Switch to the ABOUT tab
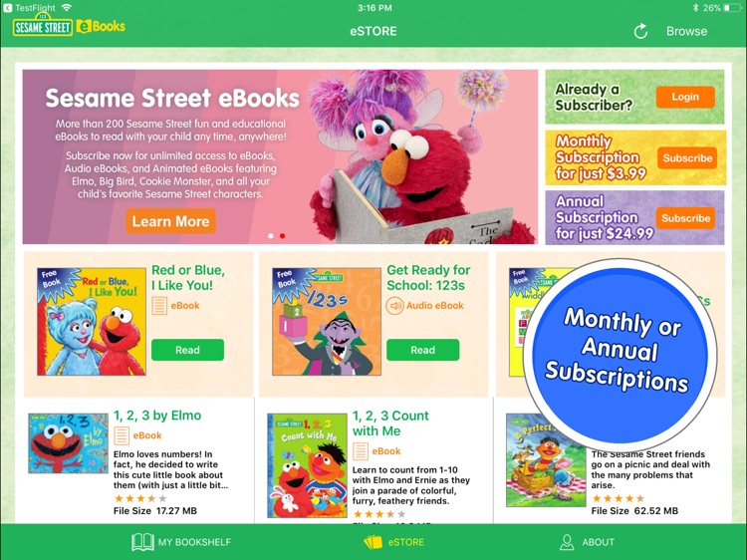 click(587, 542)
